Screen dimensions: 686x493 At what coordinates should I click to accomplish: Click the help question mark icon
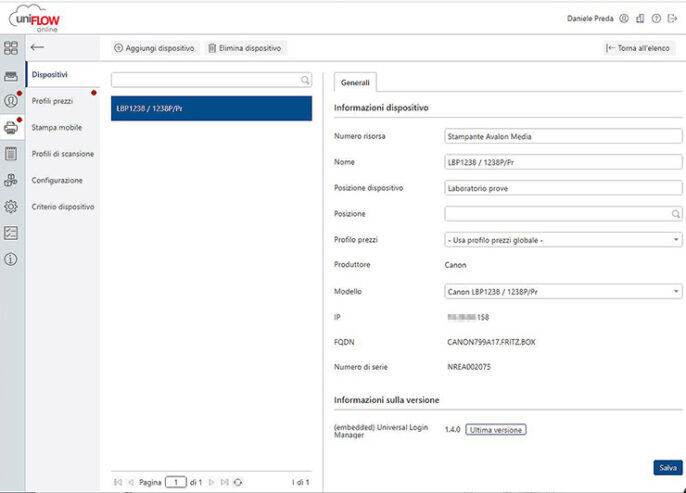(x=656, y=18)
